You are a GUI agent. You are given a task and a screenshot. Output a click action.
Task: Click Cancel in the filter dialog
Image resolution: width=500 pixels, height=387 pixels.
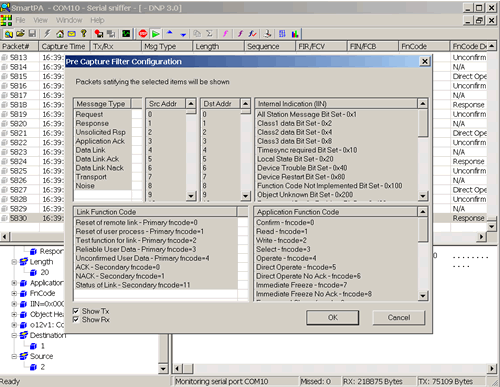tap(399, 317)
